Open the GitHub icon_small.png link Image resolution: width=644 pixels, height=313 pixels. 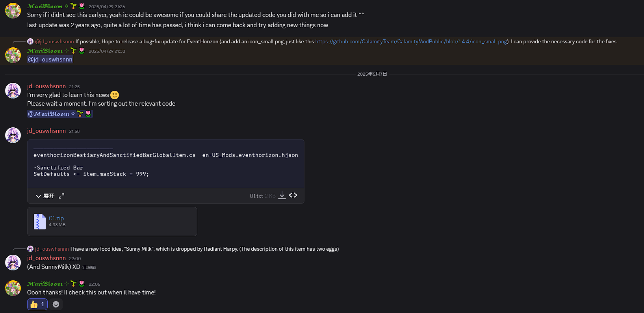[x=411, y=41]
